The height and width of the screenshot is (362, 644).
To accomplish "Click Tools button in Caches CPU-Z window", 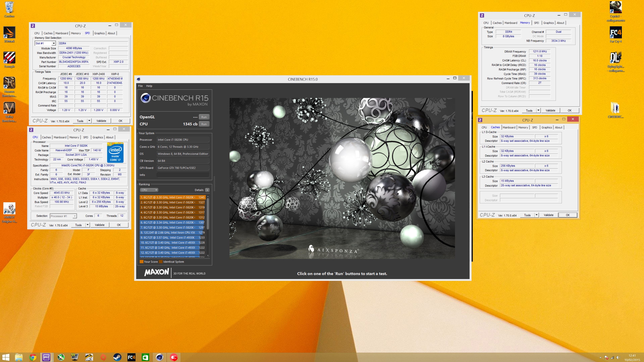I will point(527,215).
